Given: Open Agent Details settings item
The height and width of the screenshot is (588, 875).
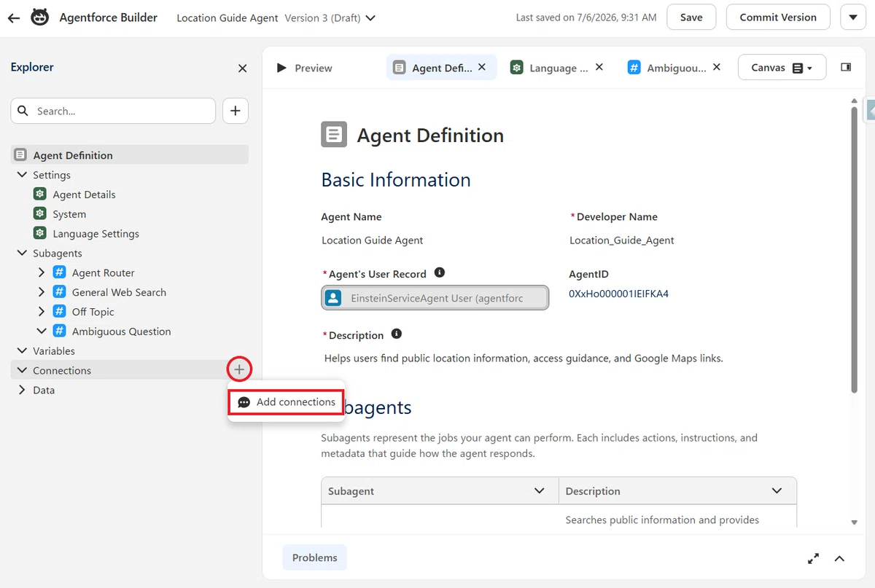Looking at the screenshot, I should [x=84, y=195].
